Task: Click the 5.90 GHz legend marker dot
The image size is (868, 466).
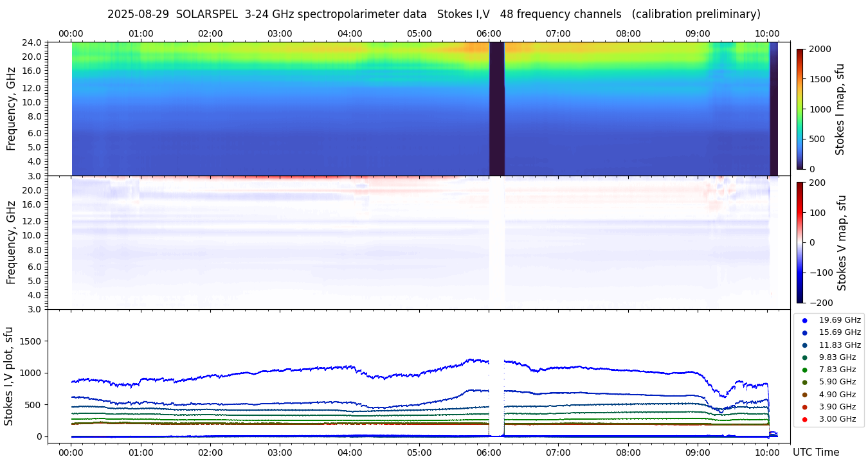Action: [804, 382]
